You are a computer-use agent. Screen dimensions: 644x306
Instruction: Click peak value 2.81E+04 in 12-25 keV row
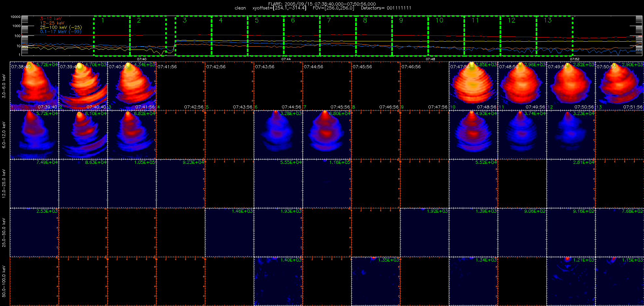tap(584, 162)
